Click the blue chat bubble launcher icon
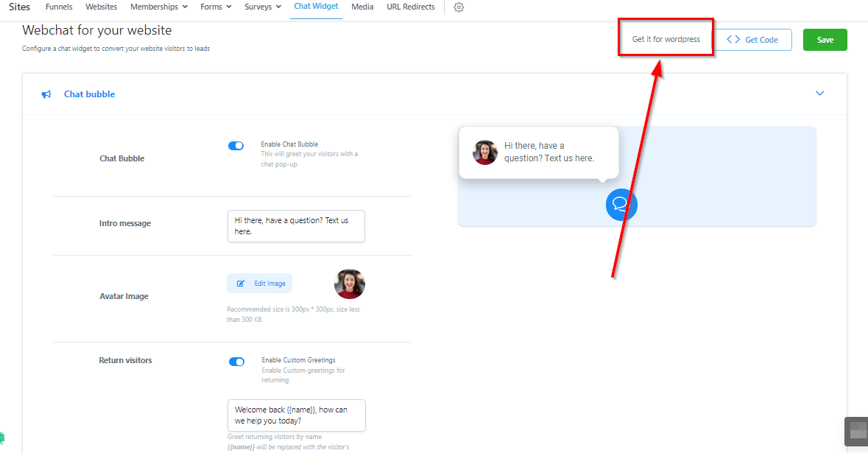The height and width of the screenshot is (453, 868). point(621,205)
